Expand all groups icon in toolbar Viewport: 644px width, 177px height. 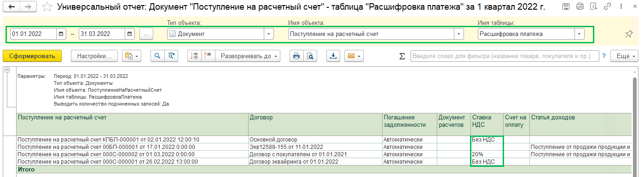pos(208,56)
